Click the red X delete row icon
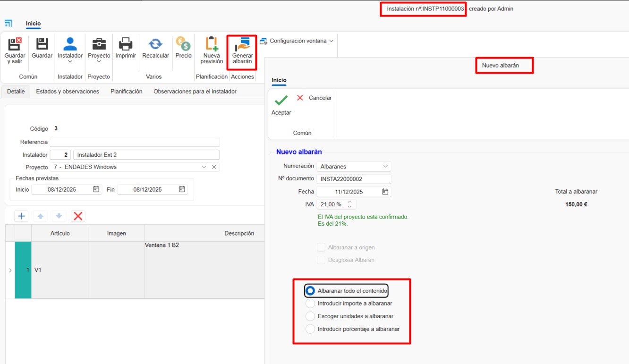The width and height of the screenshot is (629, 364). (x=78, y=216)
